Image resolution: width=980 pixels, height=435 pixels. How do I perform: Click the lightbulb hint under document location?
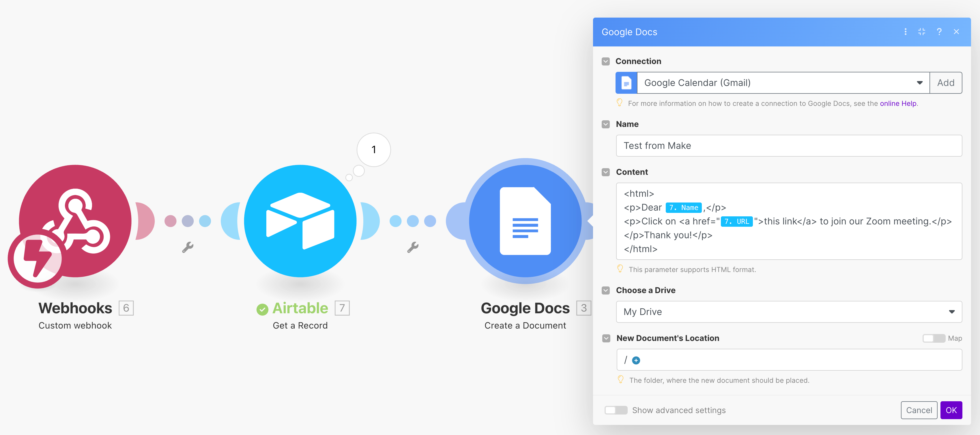click(x=620, y=380)
